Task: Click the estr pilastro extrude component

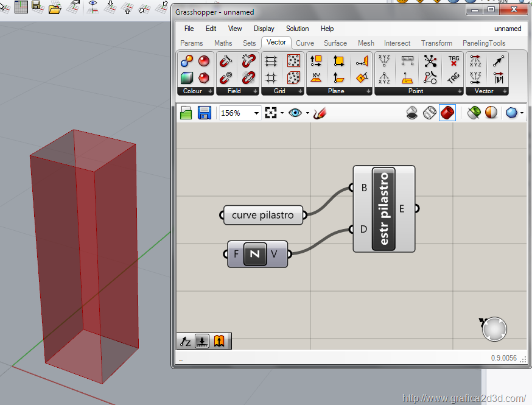Action: tap(384, 208)
